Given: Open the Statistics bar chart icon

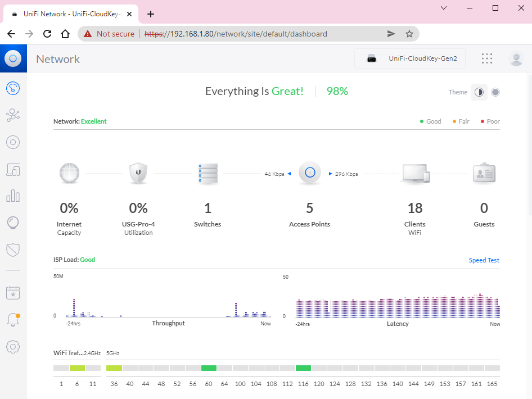Looking at the screenshot, I should tap(13, 196).
